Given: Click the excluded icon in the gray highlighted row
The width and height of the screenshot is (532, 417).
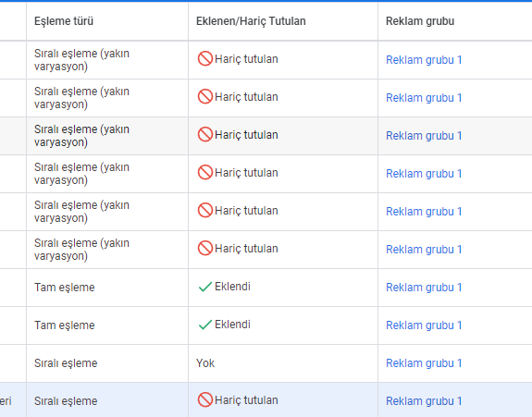Looking at the screenshot, I should click(205, 135).
